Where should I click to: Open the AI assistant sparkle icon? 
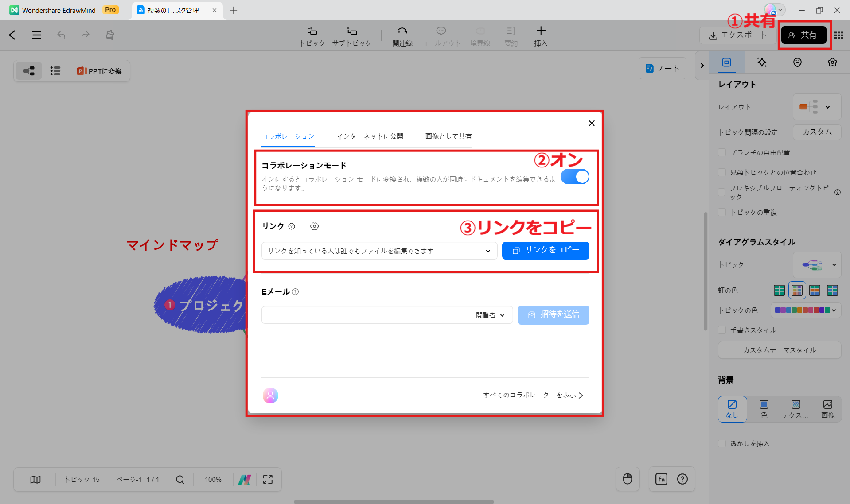tap(762, 62)
